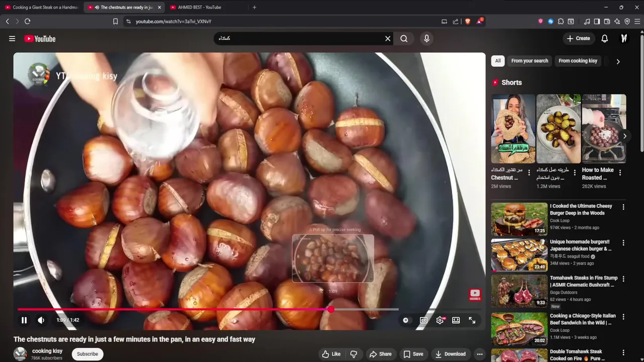Open Ultimate Cheesy Burger video thumbnail
Viewport: 644px width, 362px height.
point(519,219)
